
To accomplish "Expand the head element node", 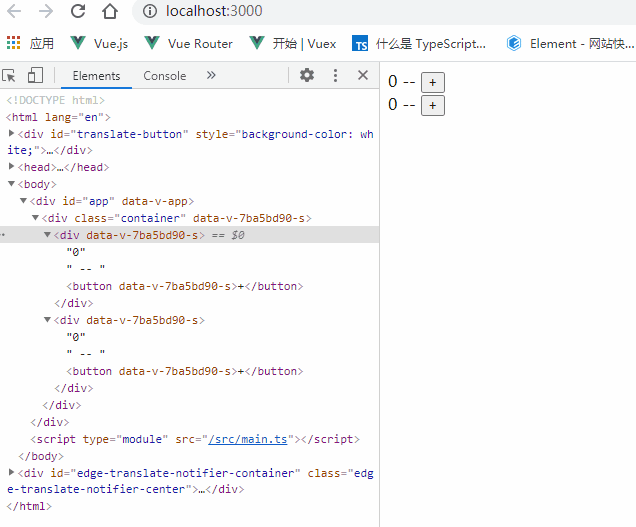I will 11,167.
